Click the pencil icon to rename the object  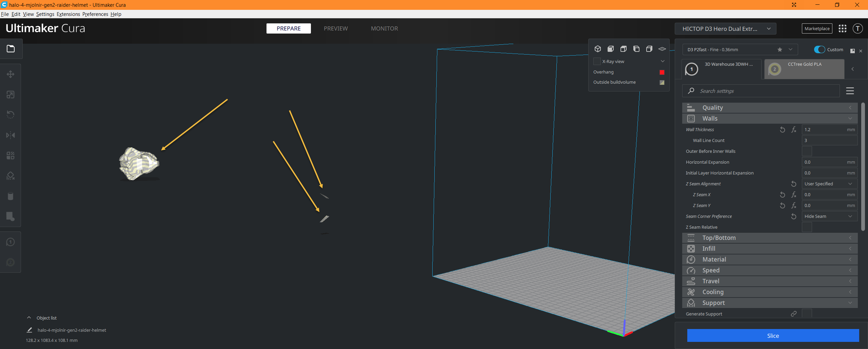click(x=29, y=330)
